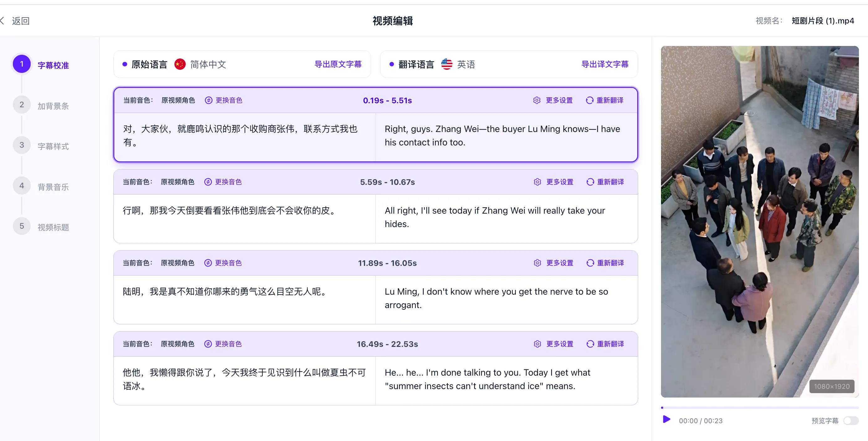This screenshot has height=441, width=868.
Task: Click the retranslate icon for 5.59s - 10.67s
Action: [590, 182]
